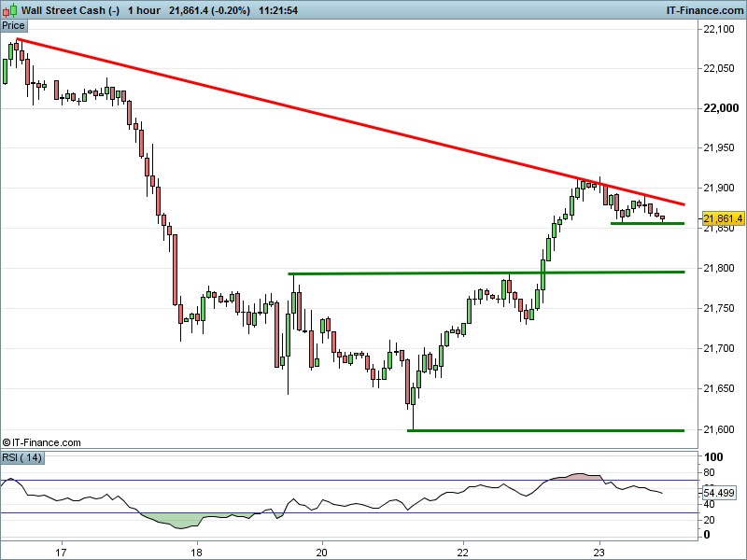Click the date label 18 on time axis
The image size is (747, 560).
[x=196, y=553]
